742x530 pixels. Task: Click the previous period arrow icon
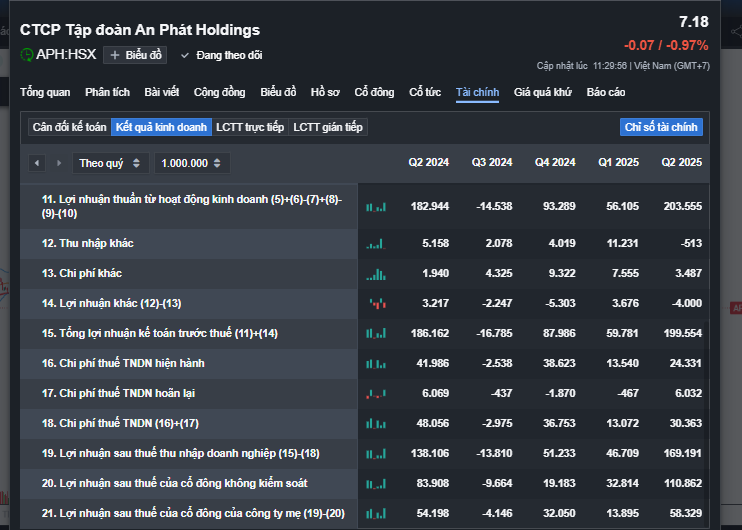click(37, 163)
